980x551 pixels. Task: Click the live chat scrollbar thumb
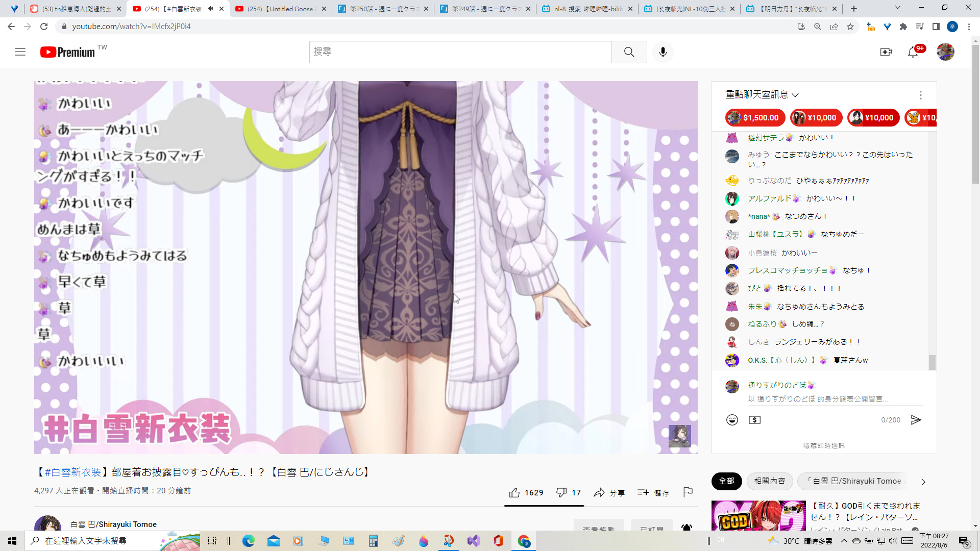(x=932, y=363)
